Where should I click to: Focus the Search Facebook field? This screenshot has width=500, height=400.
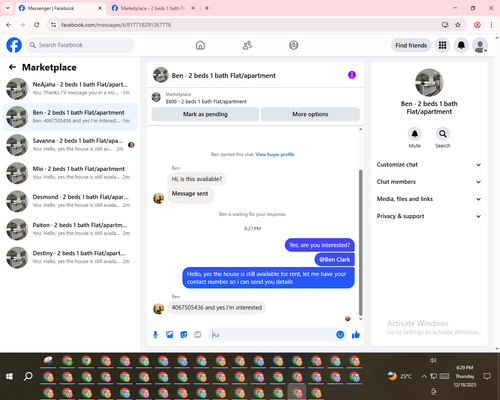tap(80, 45)
